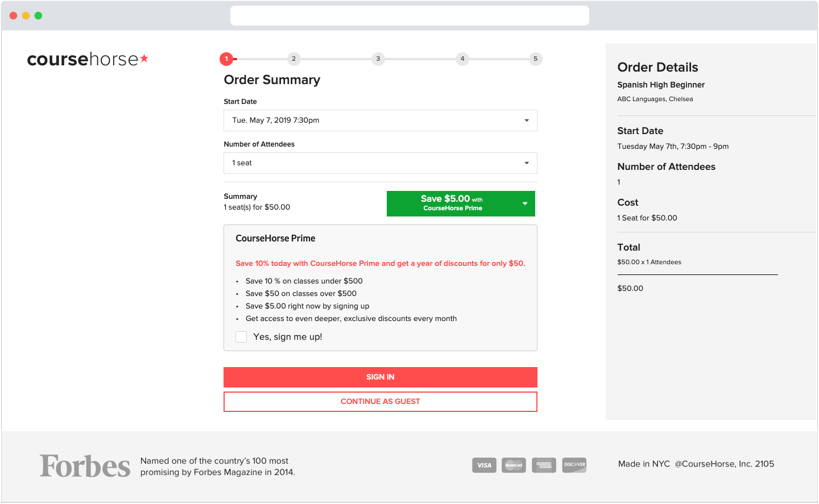Click 'Get access to even deeper' bullet text
This screenshot has height=504, width=819.
(351, 318)
